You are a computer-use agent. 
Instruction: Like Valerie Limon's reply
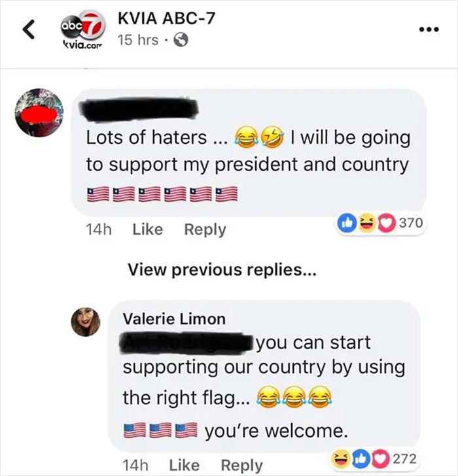(185, 465)
